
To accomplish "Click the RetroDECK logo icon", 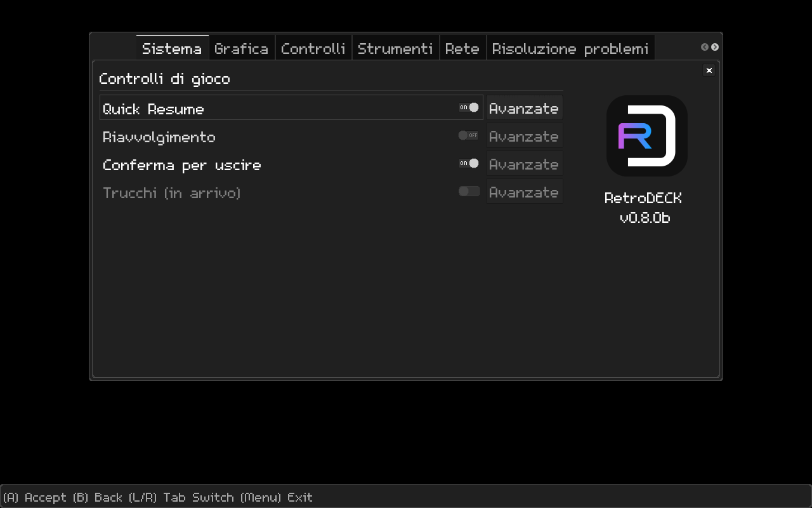I will coord(646,136).
